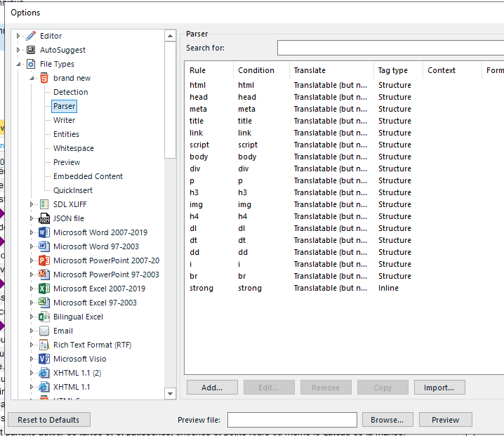The image size is (504, 436).
Task: Expand the SDL XLIFF node
Action: 32,204
